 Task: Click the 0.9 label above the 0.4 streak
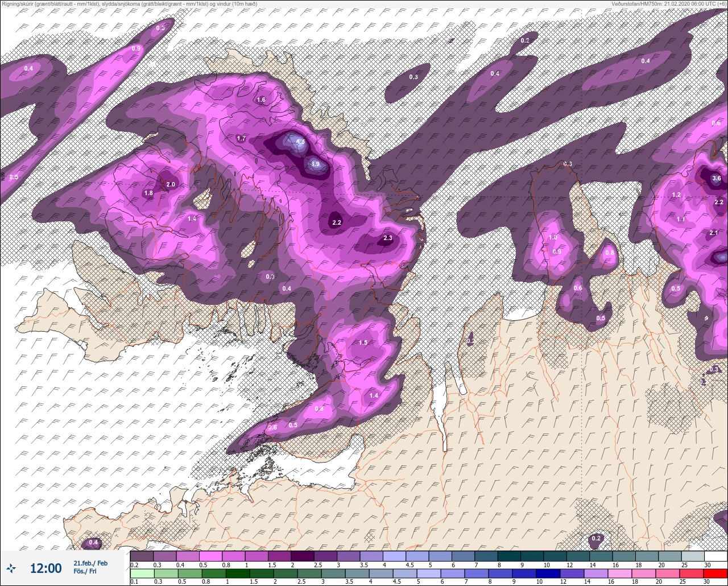136,48
